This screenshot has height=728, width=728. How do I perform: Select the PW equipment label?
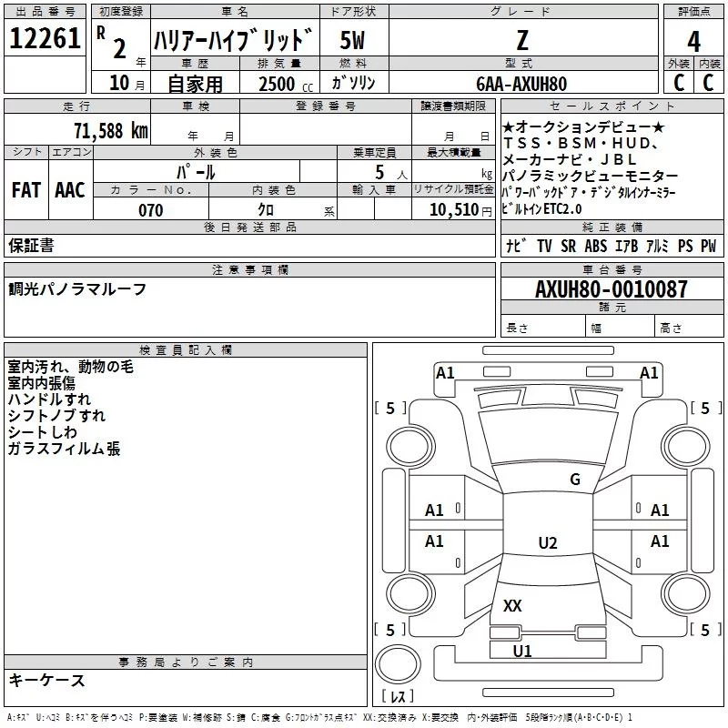click(x=708, y=246)
